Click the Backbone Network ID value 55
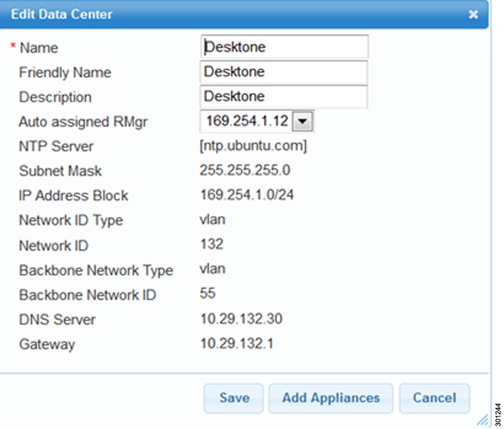Viewport: 504px width, 429px height. pos(207,293)
